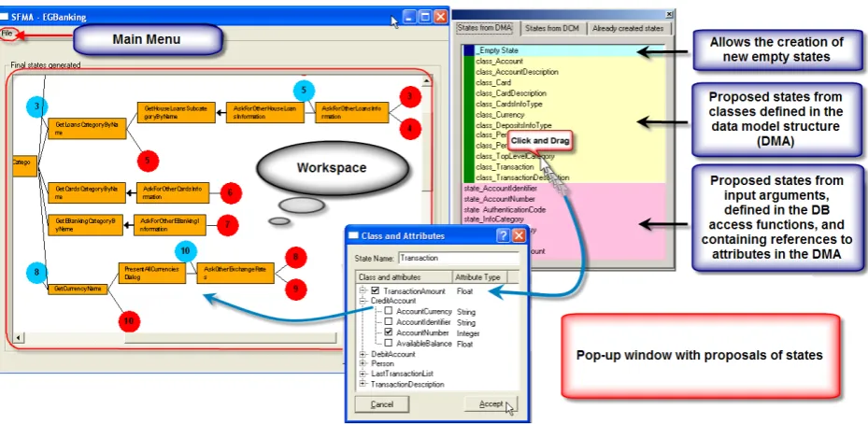868x424 pixels.
Task: Click the Class and attributes column header
Action: pyautogui.click(x=405, y=276)
